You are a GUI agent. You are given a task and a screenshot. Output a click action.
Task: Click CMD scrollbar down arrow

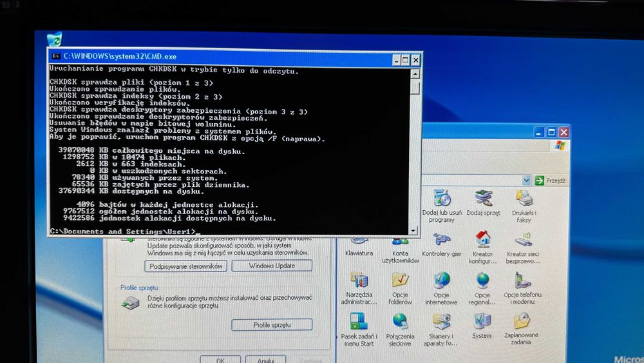[x=413, y=230]
